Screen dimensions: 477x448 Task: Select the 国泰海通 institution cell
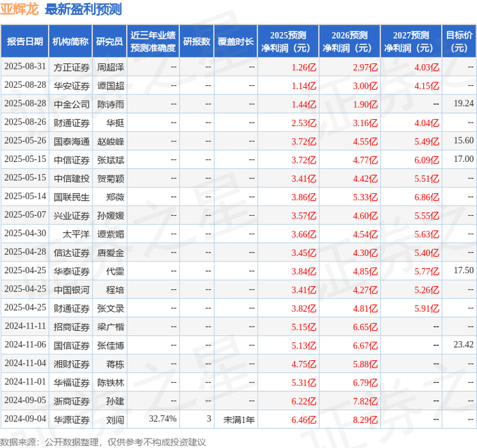click(72, 142)
